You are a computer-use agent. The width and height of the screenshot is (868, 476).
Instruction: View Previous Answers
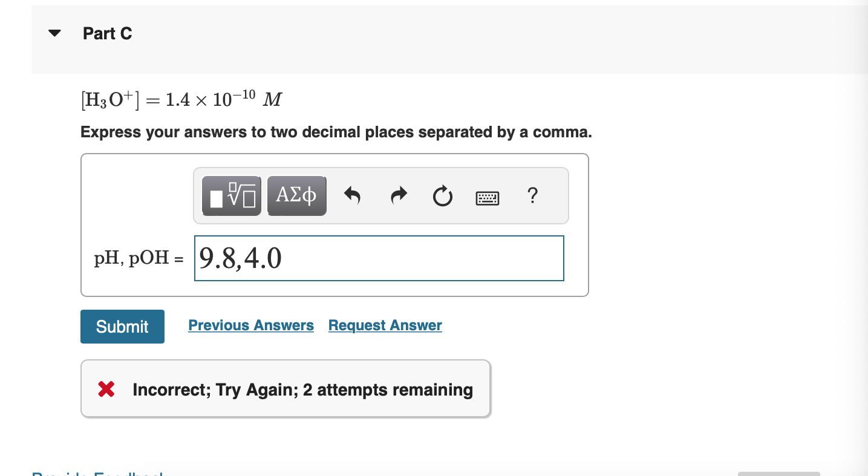pos(250,325)
